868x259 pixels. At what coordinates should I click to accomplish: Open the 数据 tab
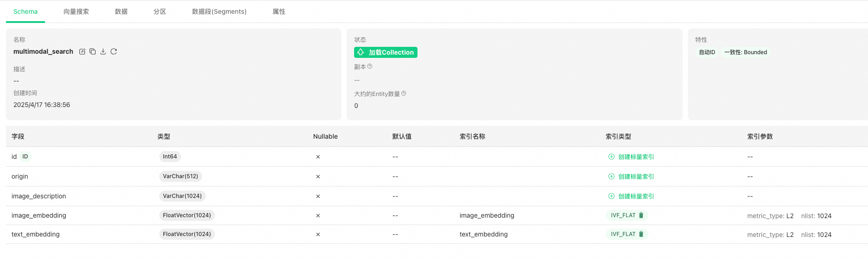121,11
